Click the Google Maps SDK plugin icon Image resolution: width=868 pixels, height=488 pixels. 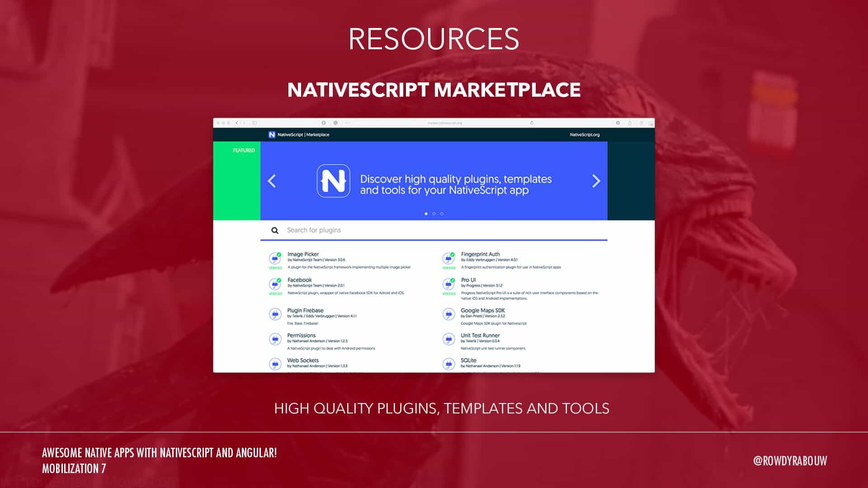pos(448,314)
